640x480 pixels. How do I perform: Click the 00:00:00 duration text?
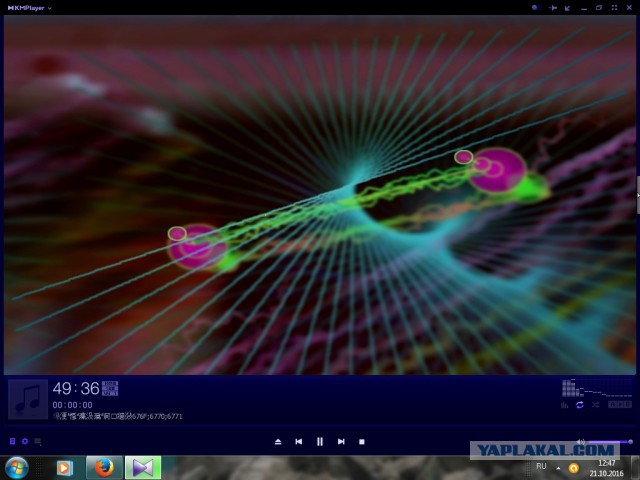click(x=72, y=405)
